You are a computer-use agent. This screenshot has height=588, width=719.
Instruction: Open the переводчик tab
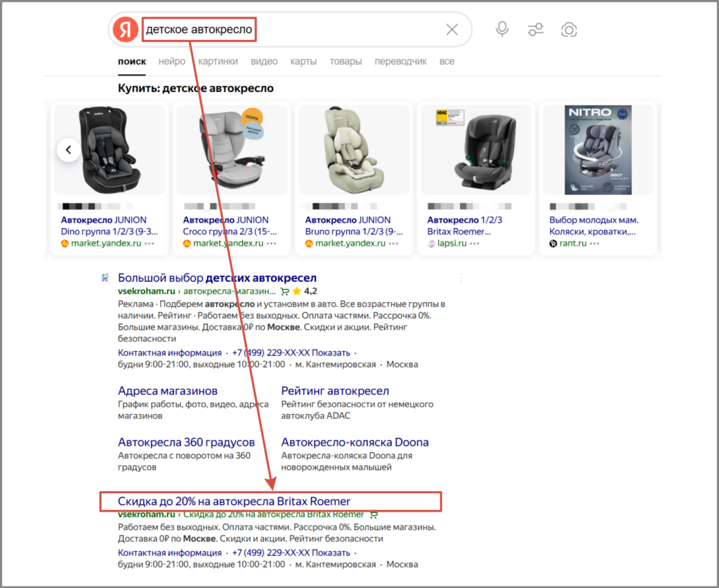click(x=400, y=61)
